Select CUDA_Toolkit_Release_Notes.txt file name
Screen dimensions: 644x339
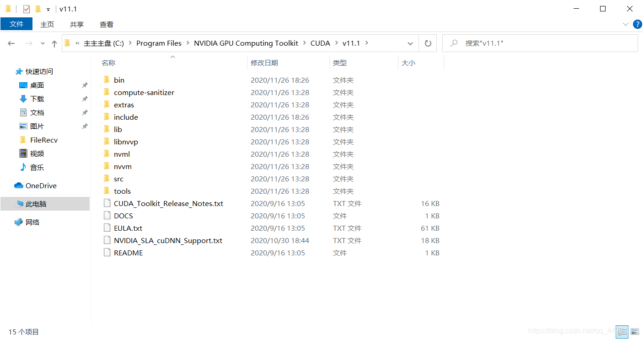[x=168, y=203]
